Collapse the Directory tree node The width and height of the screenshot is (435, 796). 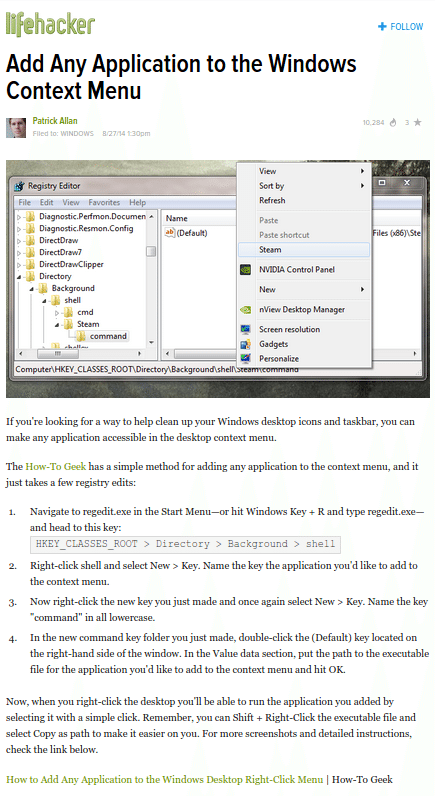point(19,277)
